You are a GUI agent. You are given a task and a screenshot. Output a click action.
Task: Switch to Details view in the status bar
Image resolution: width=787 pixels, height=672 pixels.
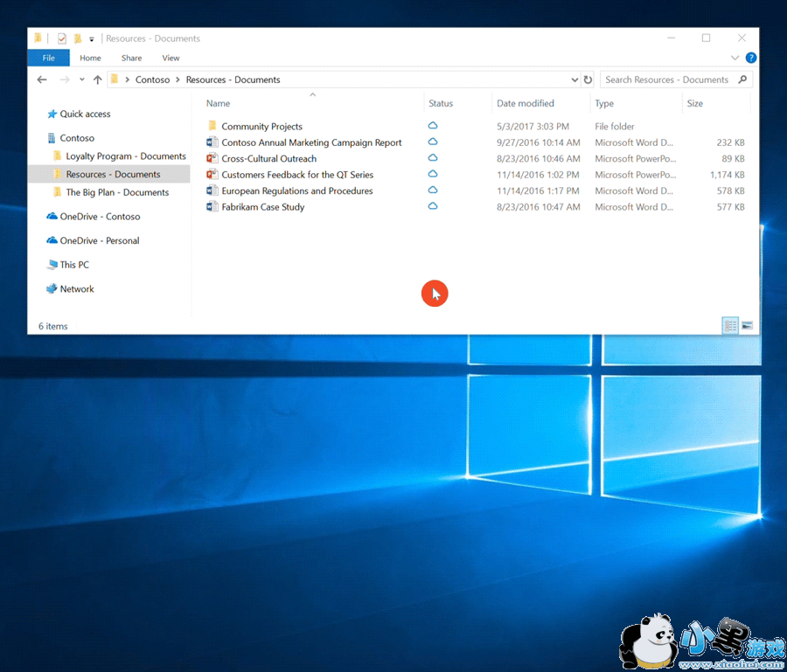coord(729,325)
